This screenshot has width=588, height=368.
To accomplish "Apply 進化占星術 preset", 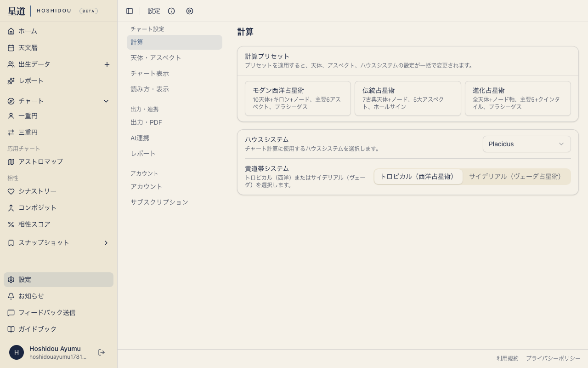I will point(518,98).
